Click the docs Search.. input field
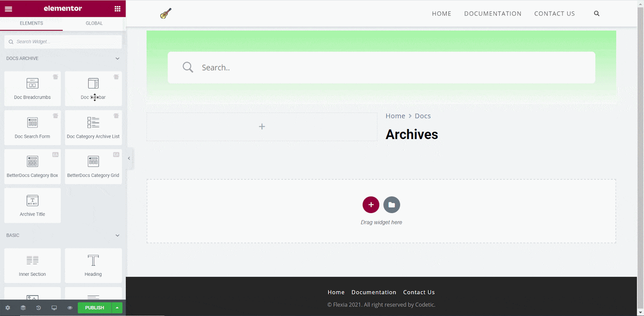Screen dimensions: 644x316 click(x=381, y=68)
